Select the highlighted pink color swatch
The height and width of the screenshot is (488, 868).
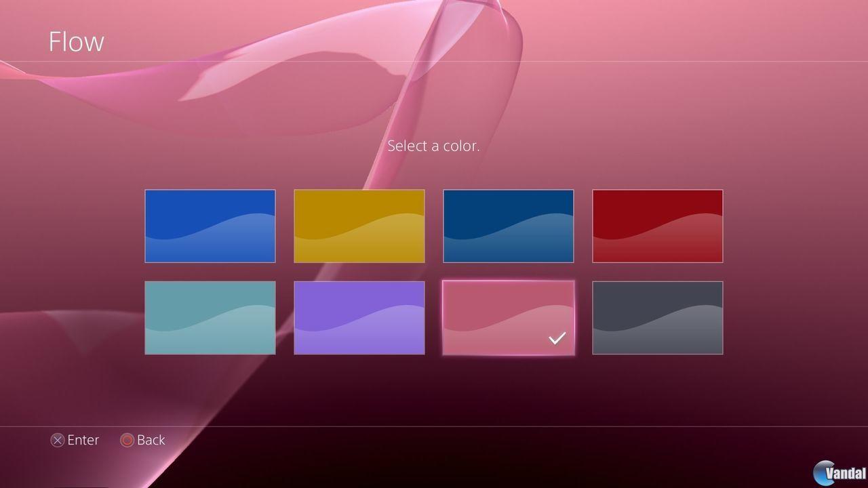pyautogui.click(x=509, y=318)
